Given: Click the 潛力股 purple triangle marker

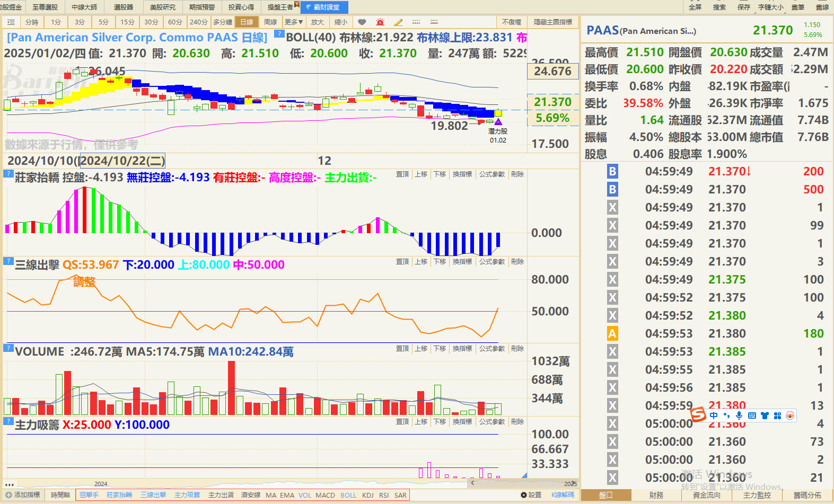Looking at the screenshot, I should [x=498, y=122].
